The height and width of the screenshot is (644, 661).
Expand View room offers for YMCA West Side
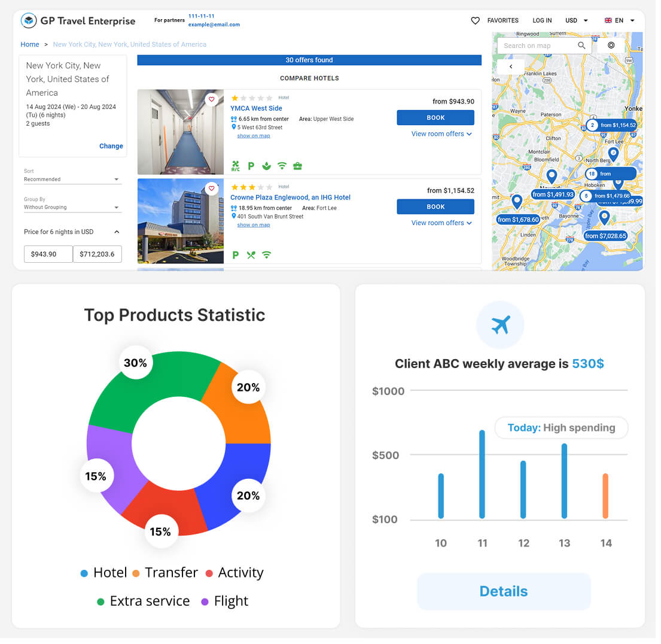click(x=441, y=134)
